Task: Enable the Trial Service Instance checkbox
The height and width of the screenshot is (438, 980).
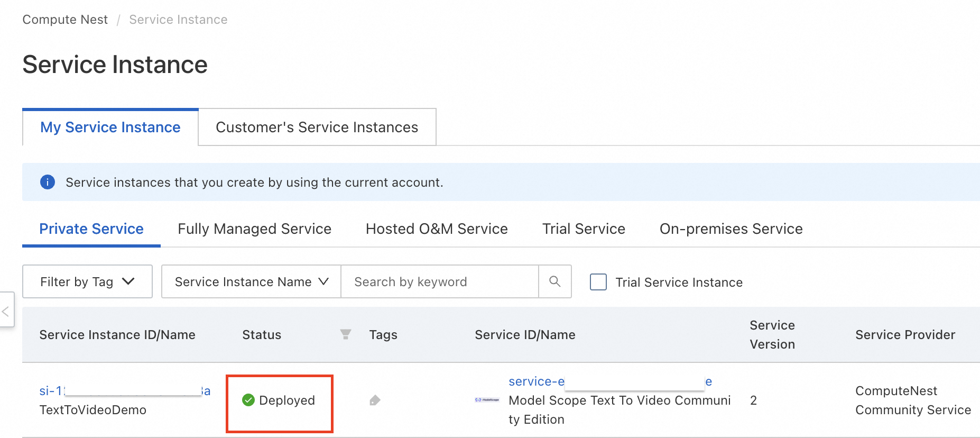Action: tap(598, 281)
